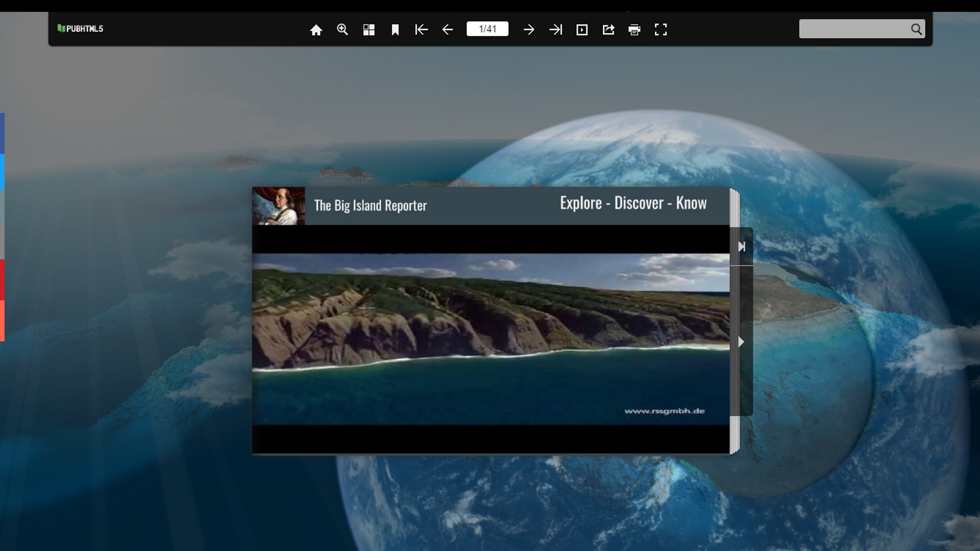Jump to the last page
Image resolution: width=980 pixels, height=551 pixels.
point(555,30)
